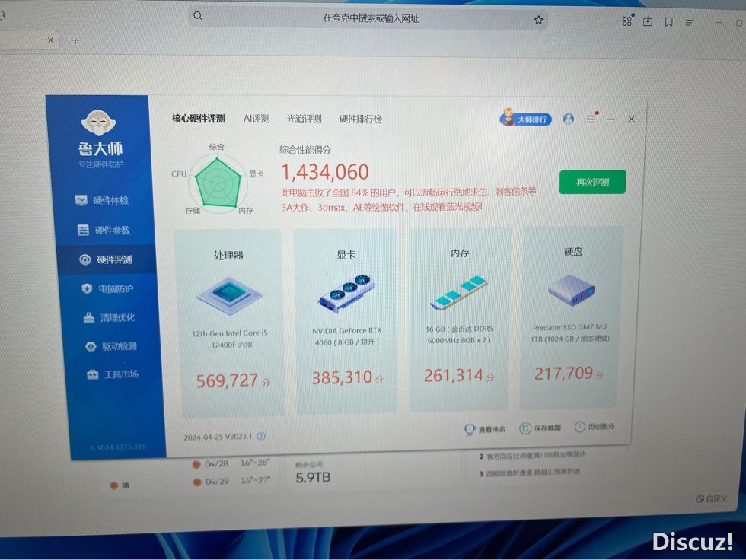746x560 pixels.
Task: Click the 16 GB DDR5 memory description
Action: (459, 335)
